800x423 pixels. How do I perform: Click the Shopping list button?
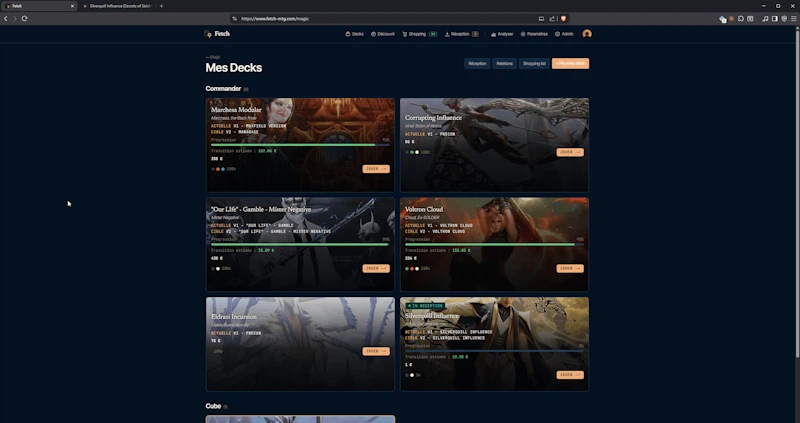coord(534,63)
